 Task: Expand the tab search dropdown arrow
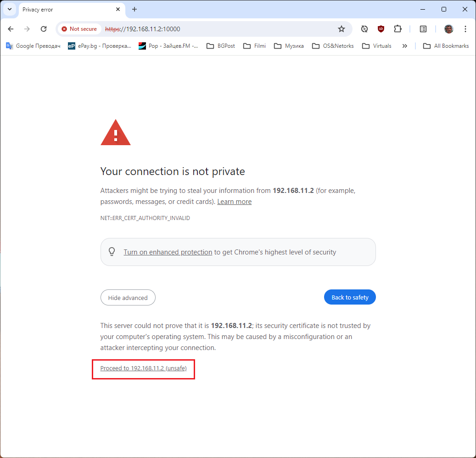click(x=10, y=9)
